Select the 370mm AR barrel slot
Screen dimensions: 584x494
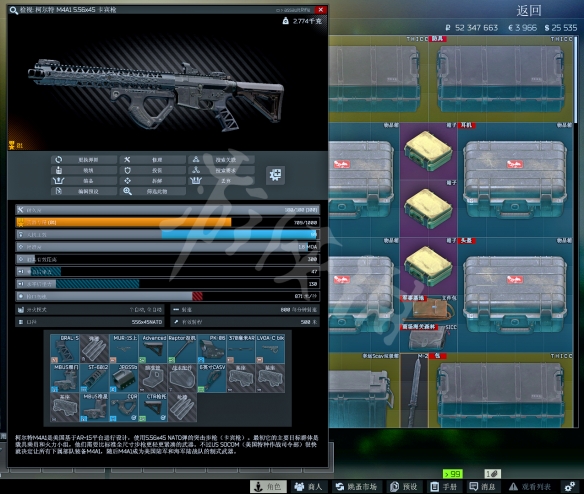[x=241, y=349]
